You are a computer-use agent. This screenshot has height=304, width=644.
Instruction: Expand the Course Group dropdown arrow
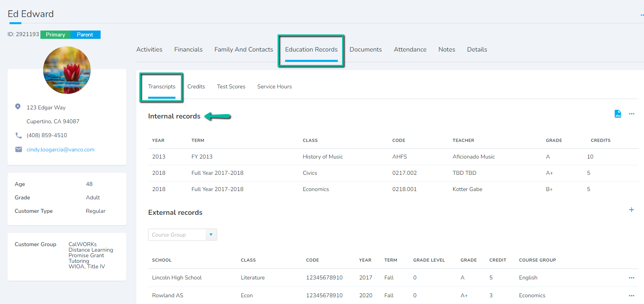(x=211, y=235)
